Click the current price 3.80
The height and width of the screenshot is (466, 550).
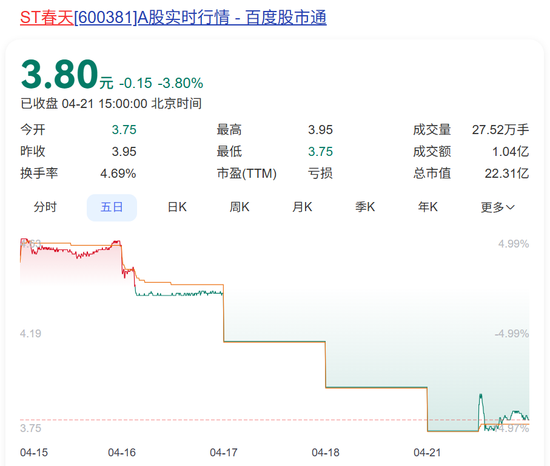click(59, 75)
